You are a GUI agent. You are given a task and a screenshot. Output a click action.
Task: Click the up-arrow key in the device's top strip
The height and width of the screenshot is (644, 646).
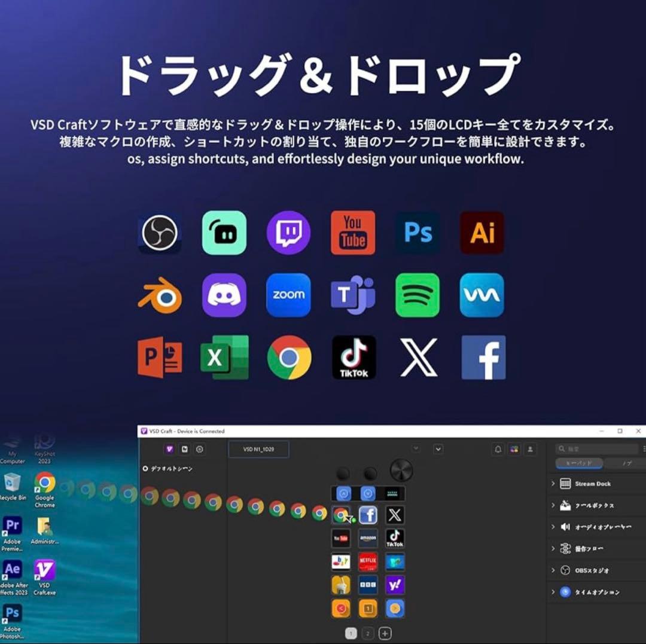click(343, 493)
